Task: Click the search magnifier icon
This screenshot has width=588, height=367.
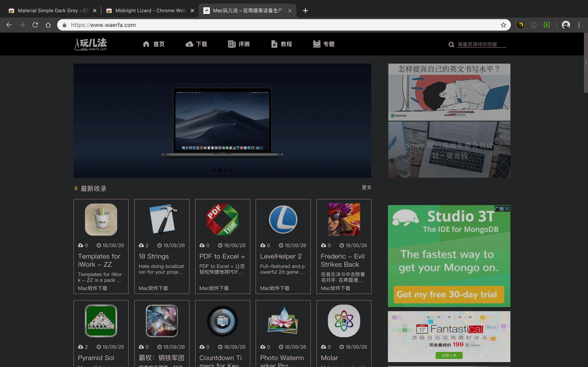Action: [x=451, y=44]
